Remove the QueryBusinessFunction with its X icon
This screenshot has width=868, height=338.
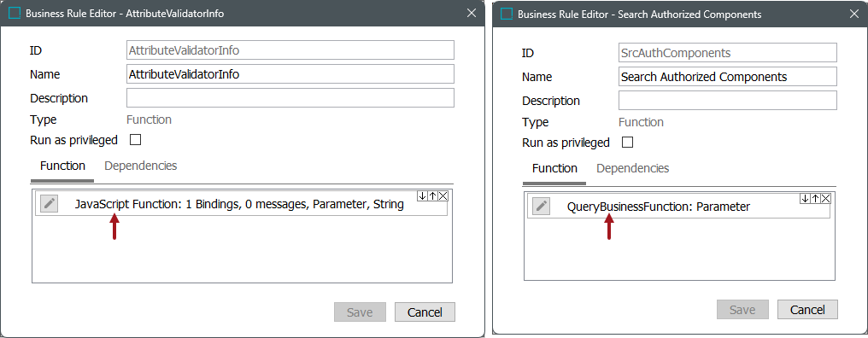[x=826, y=199]
